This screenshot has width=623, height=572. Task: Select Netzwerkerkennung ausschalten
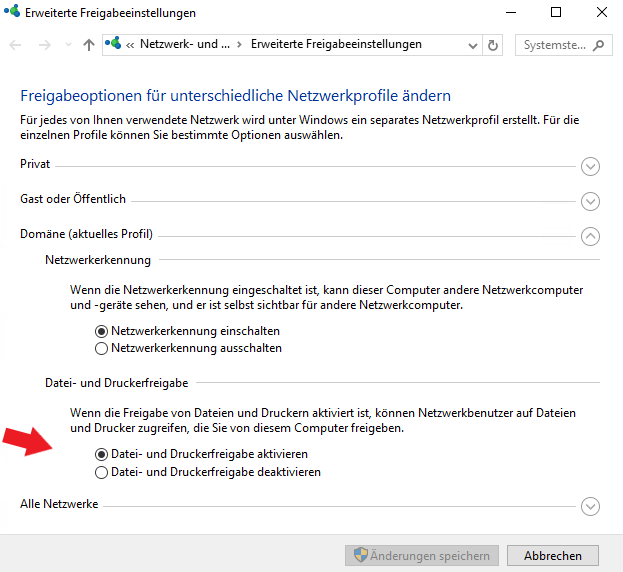pyautogui.click(x=100, y=349)
